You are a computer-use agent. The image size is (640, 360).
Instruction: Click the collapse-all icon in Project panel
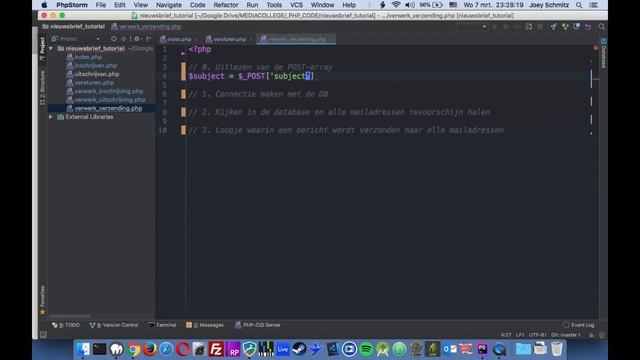124,39
